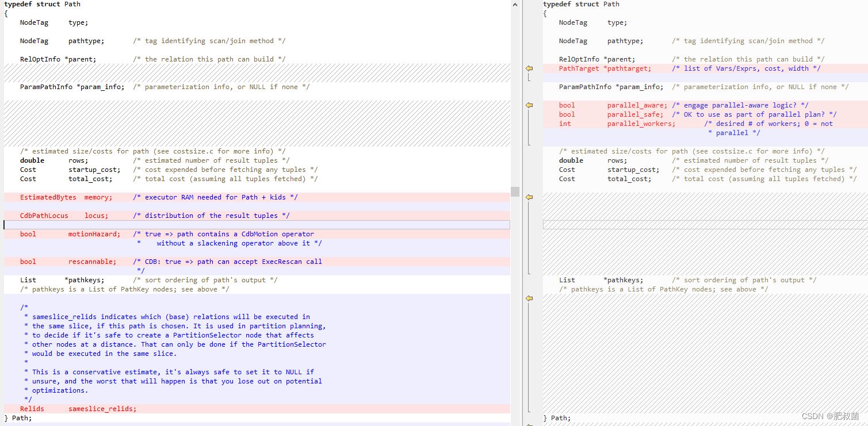Viewport: 868px width, 426px height.
Task: Click the yellow copy arrow beside EstimatedBytes memory section
Action: point(529,197)
